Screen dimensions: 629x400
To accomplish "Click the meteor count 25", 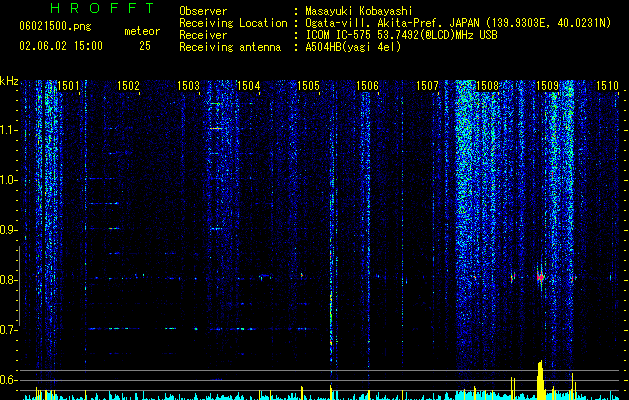I will [x=145, y=46].
